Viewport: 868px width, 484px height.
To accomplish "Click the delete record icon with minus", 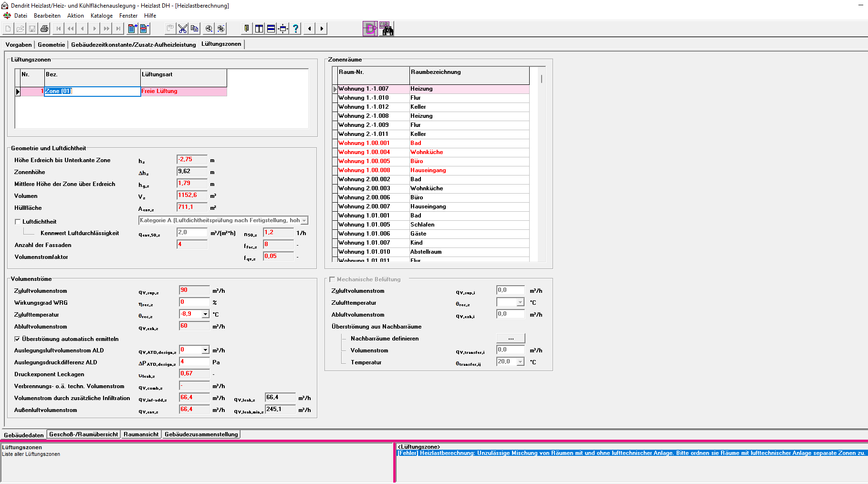I will coord(145,29).
